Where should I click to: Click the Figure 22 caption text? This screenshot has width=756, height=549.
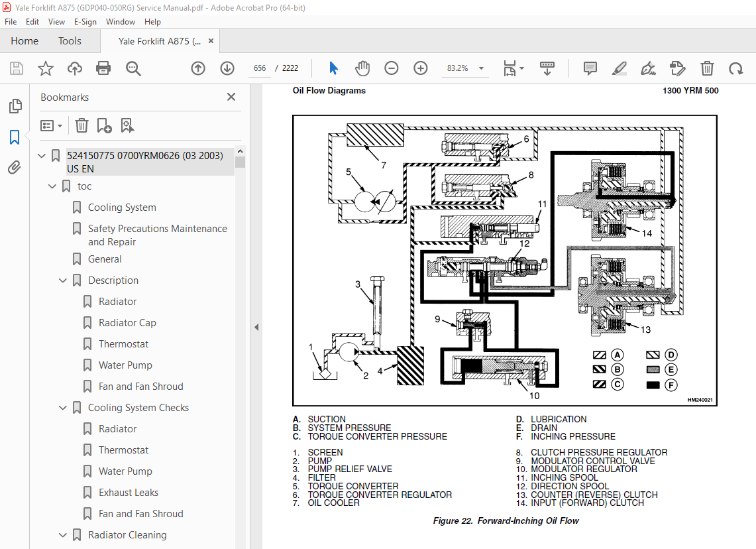506,520
